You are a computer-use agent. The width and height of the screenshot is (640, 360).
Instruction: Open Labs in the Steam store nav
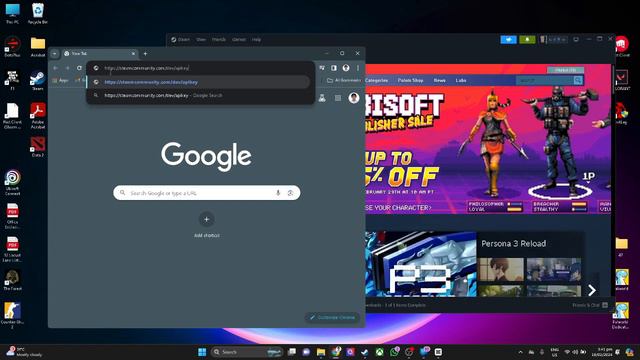tap(461, 80)
